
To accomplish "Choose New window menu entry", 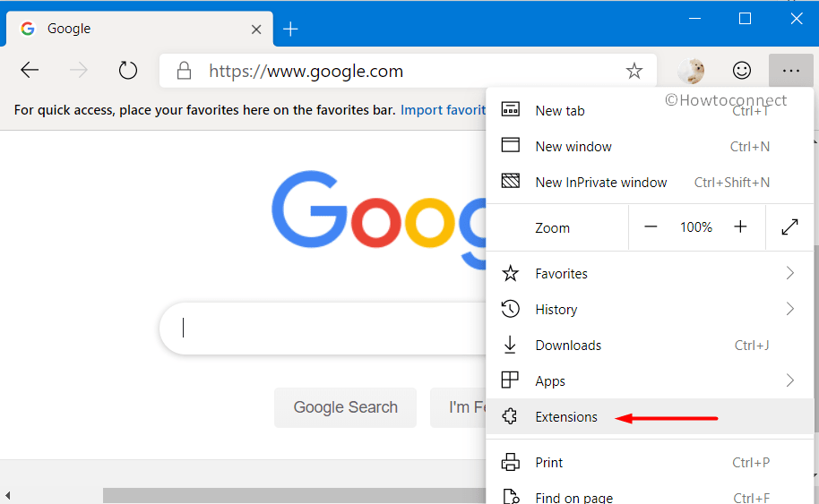I will coord(650,147).
